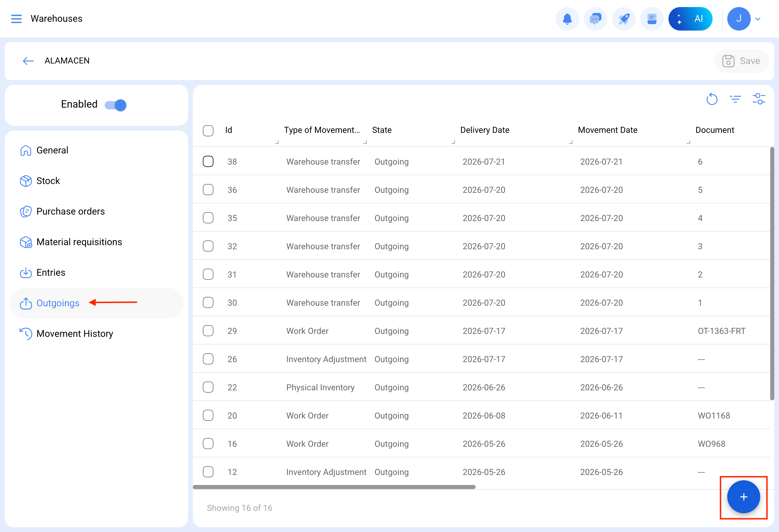Click delivery date 2026-06-08
Image resolution: width=779 pixels, height=532 pixels.
(x=484, y=415)
